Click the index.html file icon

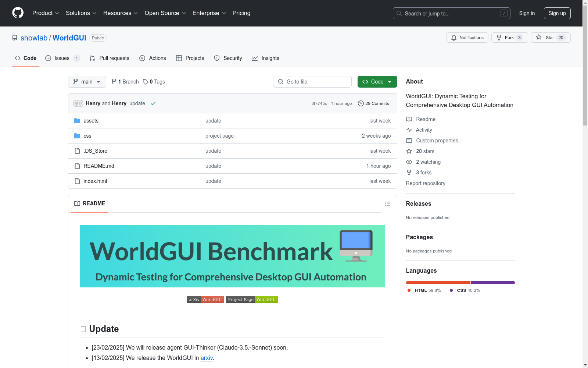click(x=77, y=181)
